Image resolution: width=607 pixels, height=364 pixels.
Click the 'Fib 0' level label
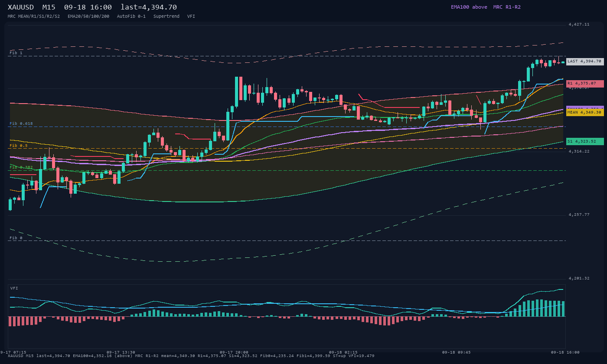(16, 238)
